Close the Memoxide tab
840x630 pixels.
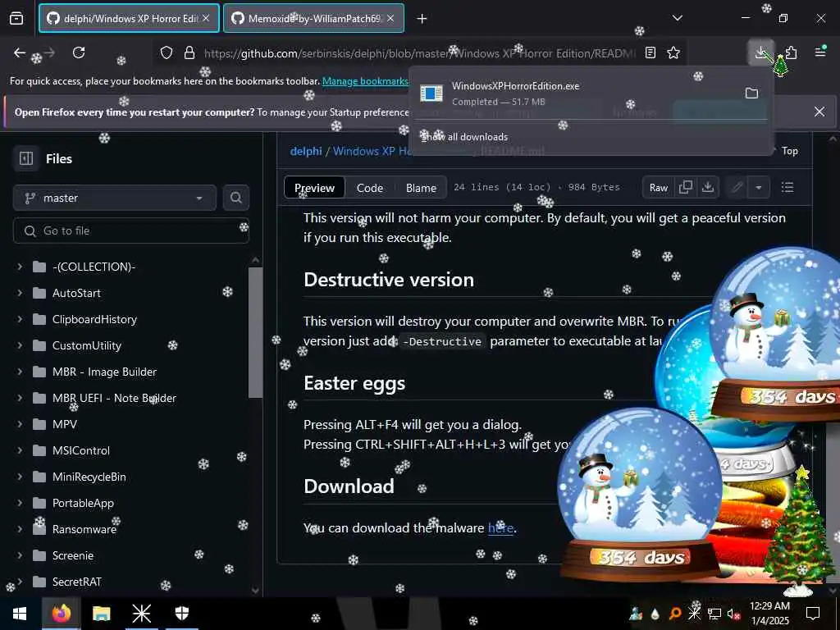coord(390,18)
